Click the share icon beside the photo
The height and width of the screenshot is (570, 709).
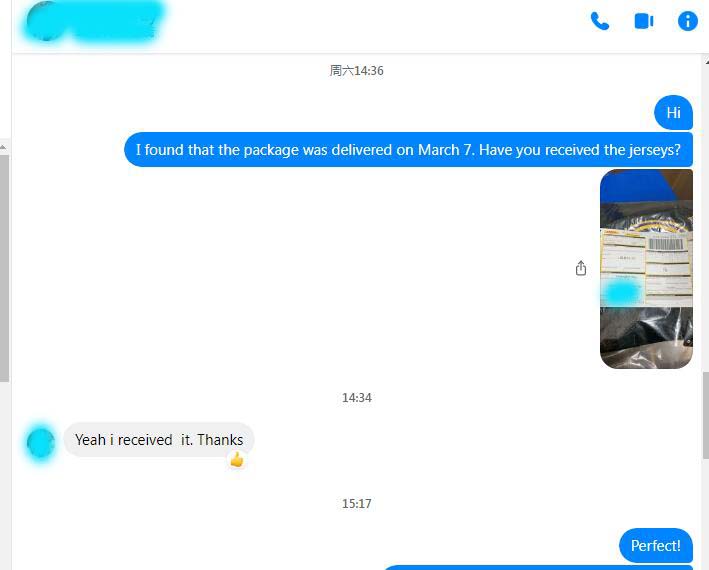click(x=581, y=268)
